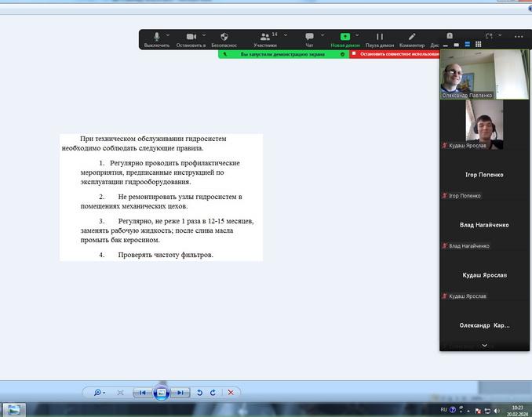The height and width of the screenshot is (417, 532).
Task: Open the three-dots more menu in Zoom toolbar
Action: (x=519, y=36)
